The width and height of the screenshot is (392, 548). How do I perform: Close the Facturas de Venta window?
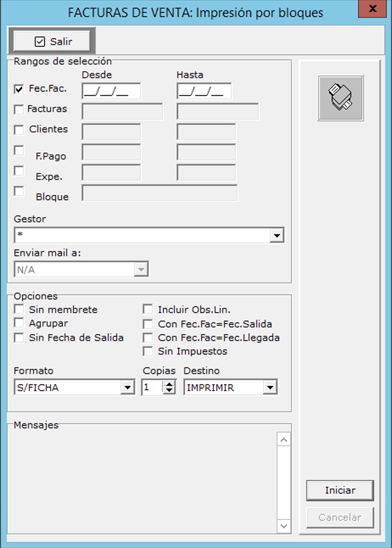click(x=372, y=8)
